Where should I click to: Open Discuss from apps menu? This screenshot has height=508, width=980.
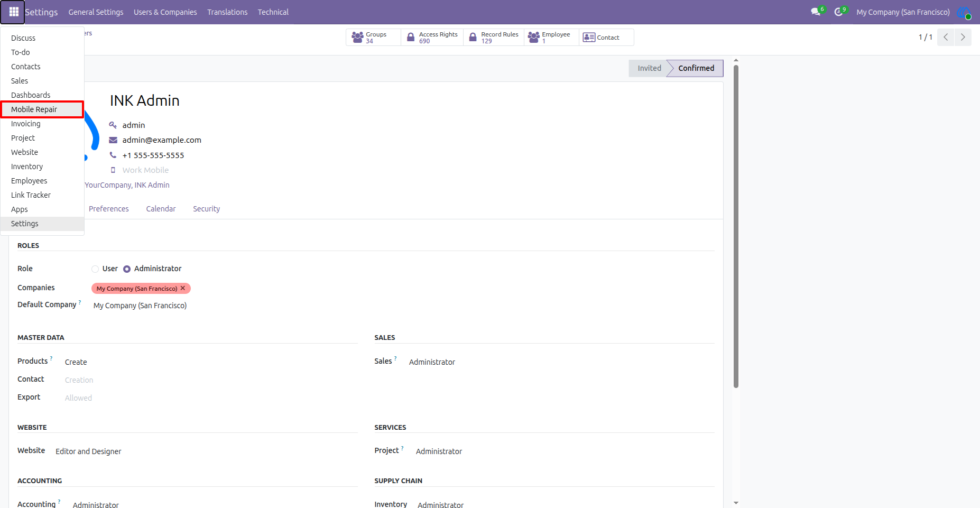(42, 38)
